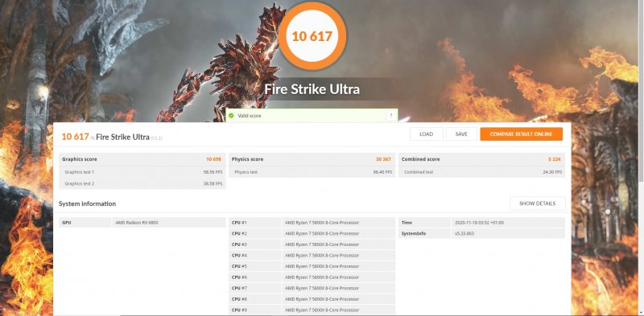Click the CPU #8 row
The width and height of the screenshot is (644, 316).
[x=312, y=299]
